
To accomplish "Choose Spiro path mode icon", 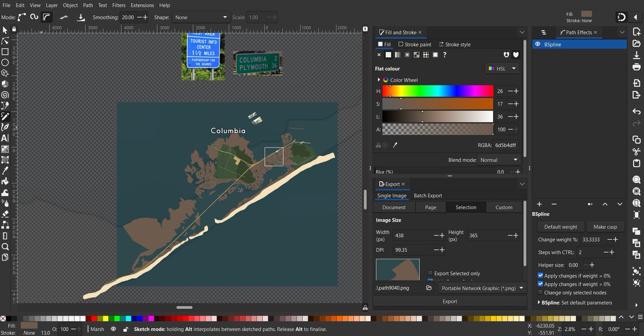I will (x=34, y=17).
